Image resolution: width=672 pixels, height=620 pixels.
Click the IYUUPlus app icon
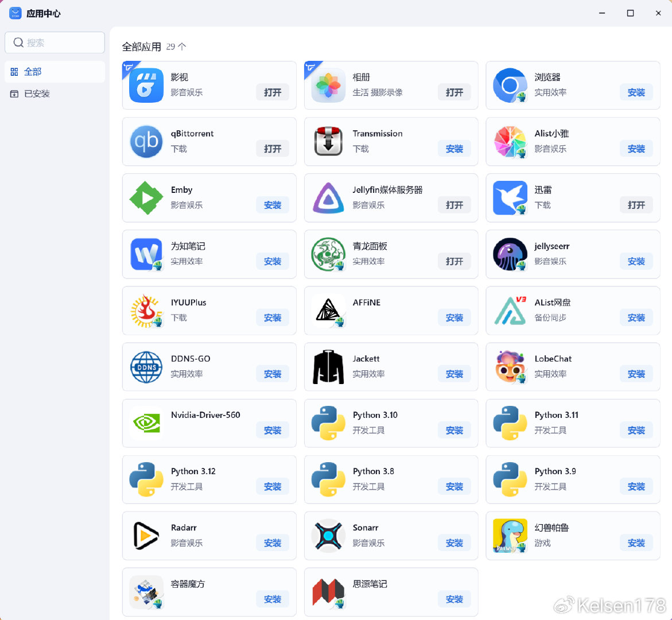coord(146,311)
